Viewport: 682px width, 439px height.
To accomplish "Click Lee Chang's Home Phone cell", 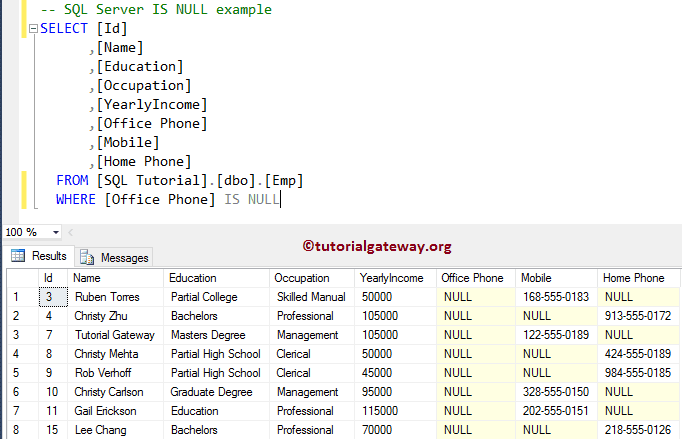I will (637, 430).
